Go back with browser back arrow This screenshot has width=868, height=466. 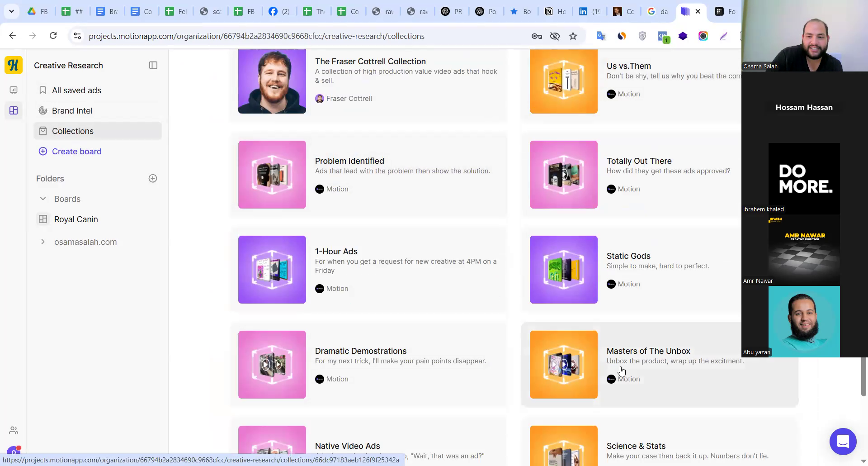pyautogui.click(x=13, y=36)
